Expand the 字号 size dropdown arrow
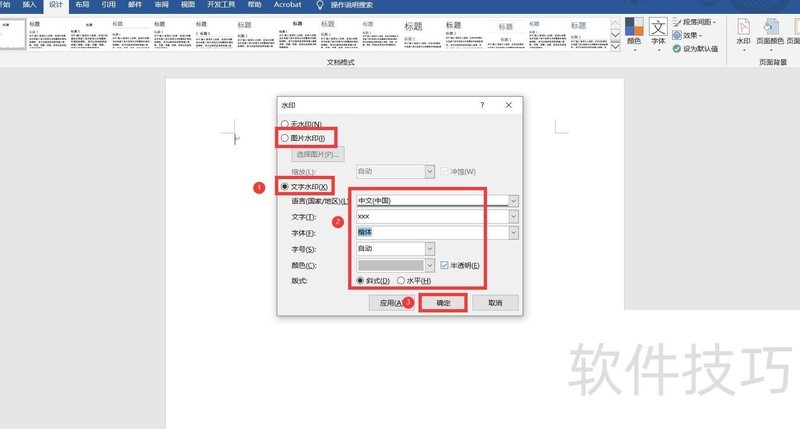 click(430, 249)
